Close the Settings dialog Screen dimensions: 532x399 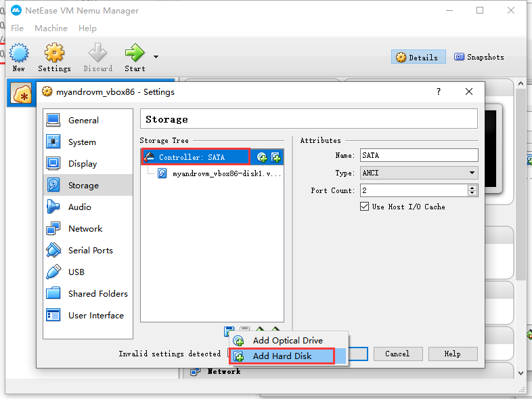(469, 91)
